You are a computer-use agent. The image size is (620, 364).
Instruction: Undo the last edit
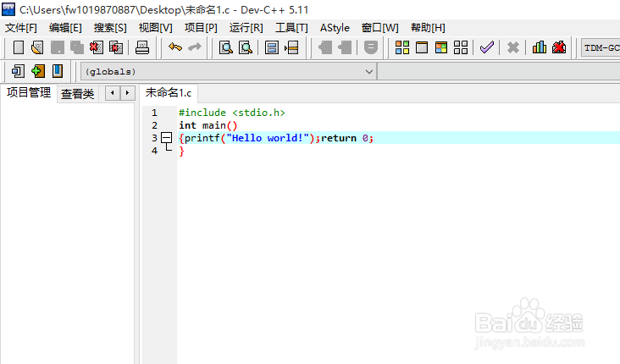coord(175,47)
